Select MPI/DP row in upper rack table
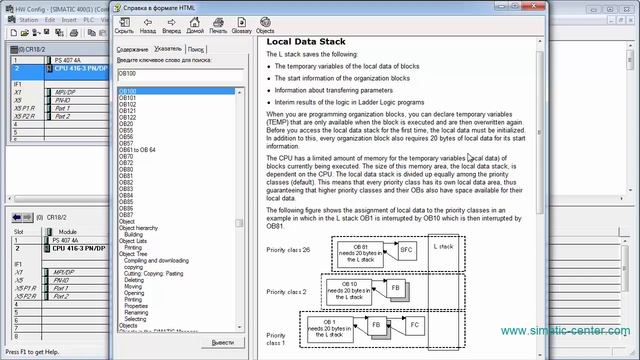The image size is (640, 360). pos(60,92)
